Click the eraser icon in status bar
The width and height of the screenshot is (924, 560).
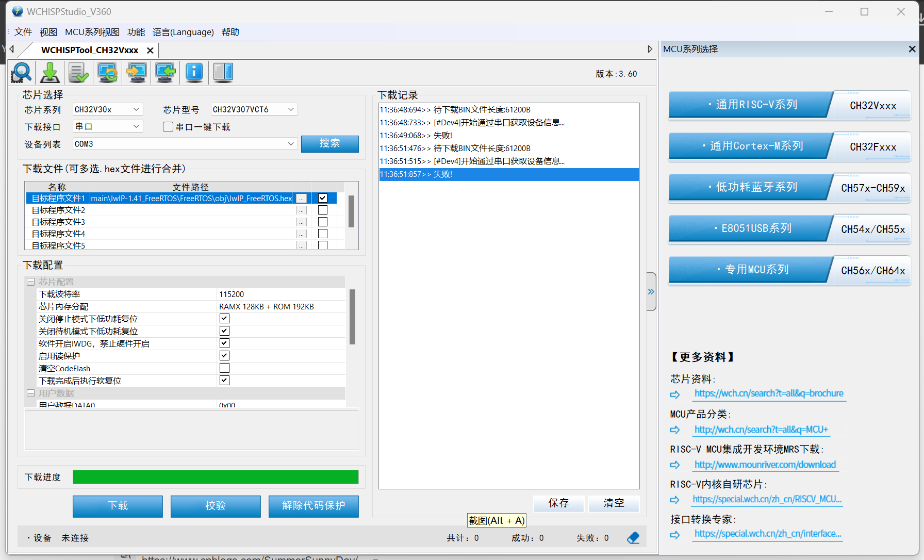coord(633,538)
